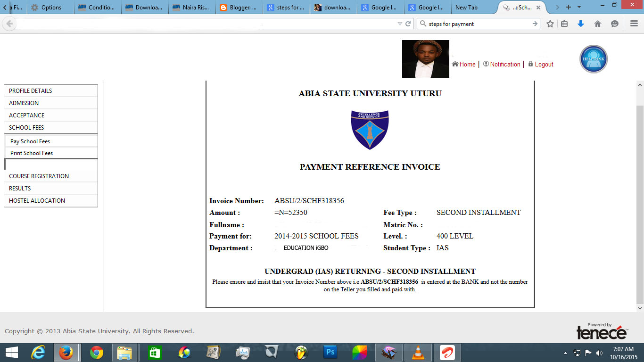This screenshot has height=362, width=644.
Task: Click the HELPDESK icon
Action: click(x=593, y=58)
